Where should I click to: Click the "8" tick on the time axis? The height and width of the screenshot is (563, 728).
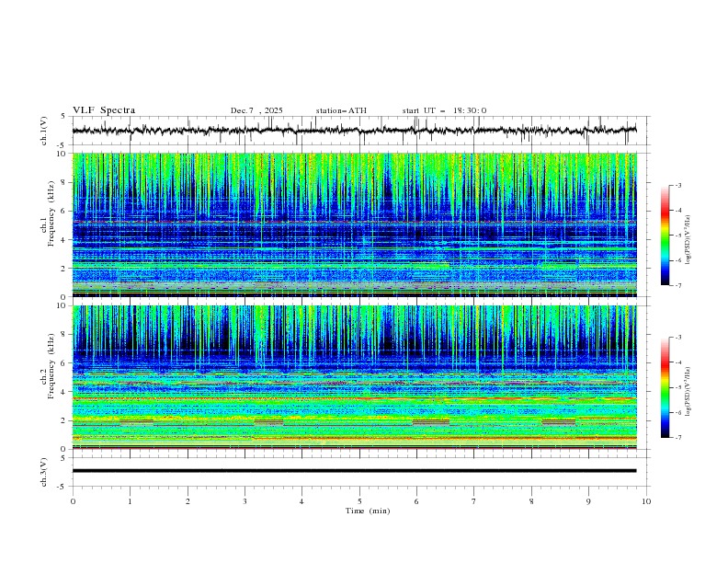531,501
